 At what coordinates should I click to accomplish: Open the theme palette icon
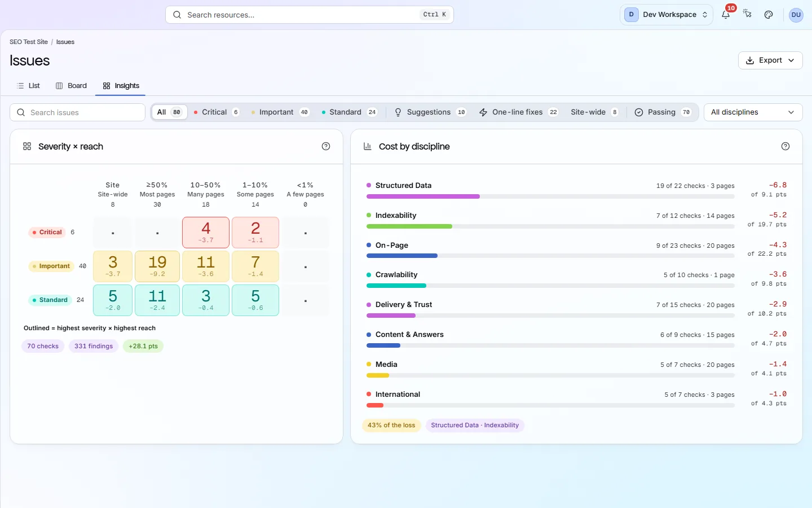(x=769, y=15)
